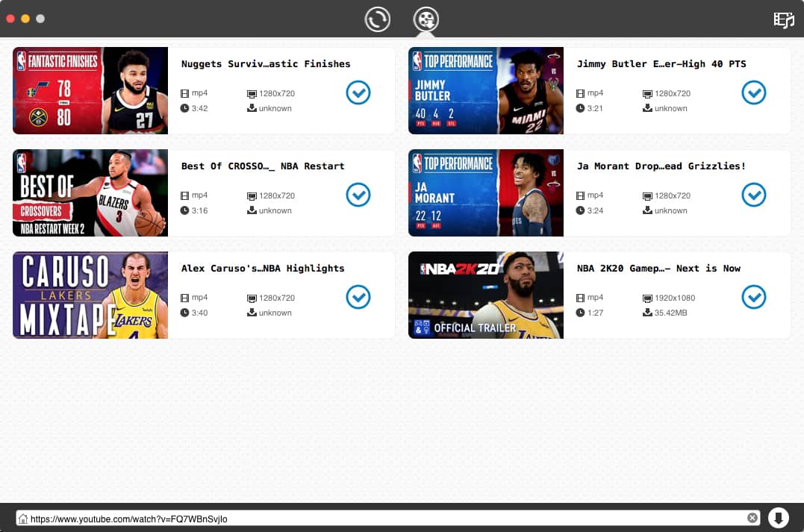Click the monitor icon beside 1920x1080
This screenshot has height=532, width=804.
coord(648,298)
